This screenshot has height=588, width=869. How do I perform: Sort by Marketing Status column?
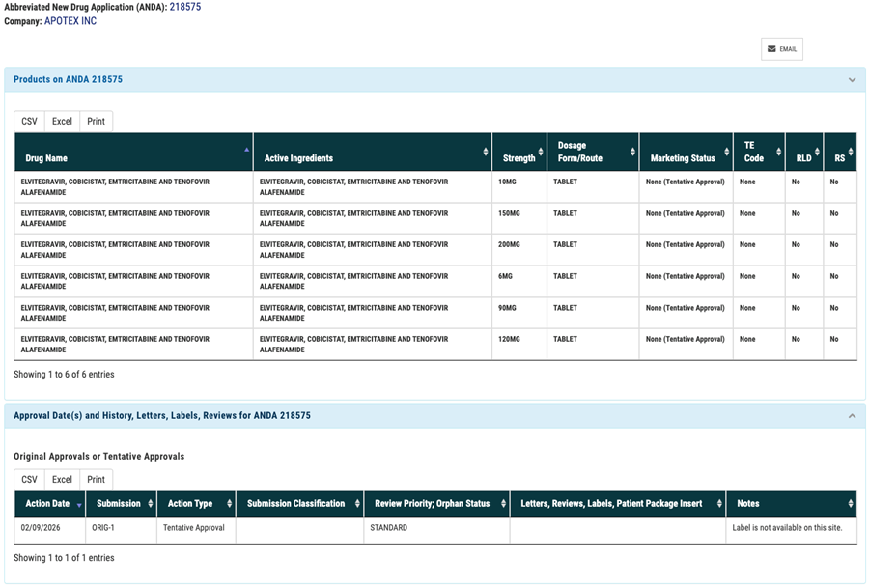[685, 153]
